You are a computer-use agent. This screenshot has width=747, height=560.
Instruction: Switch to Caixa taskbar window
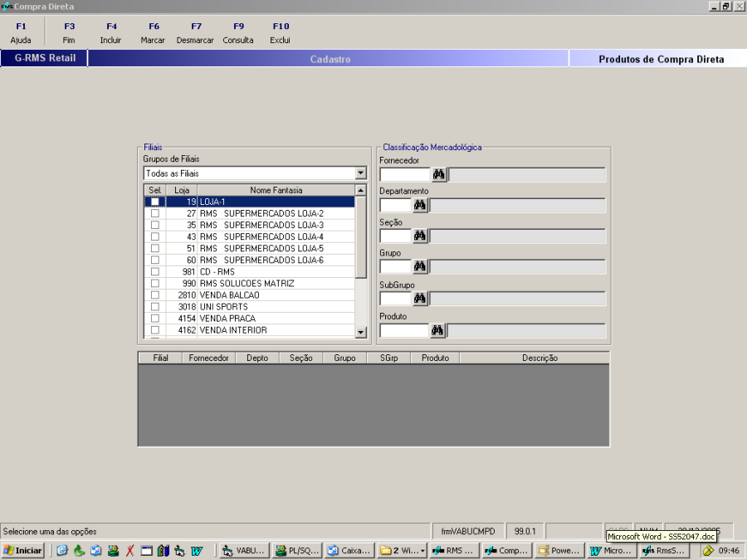point(349,551)
